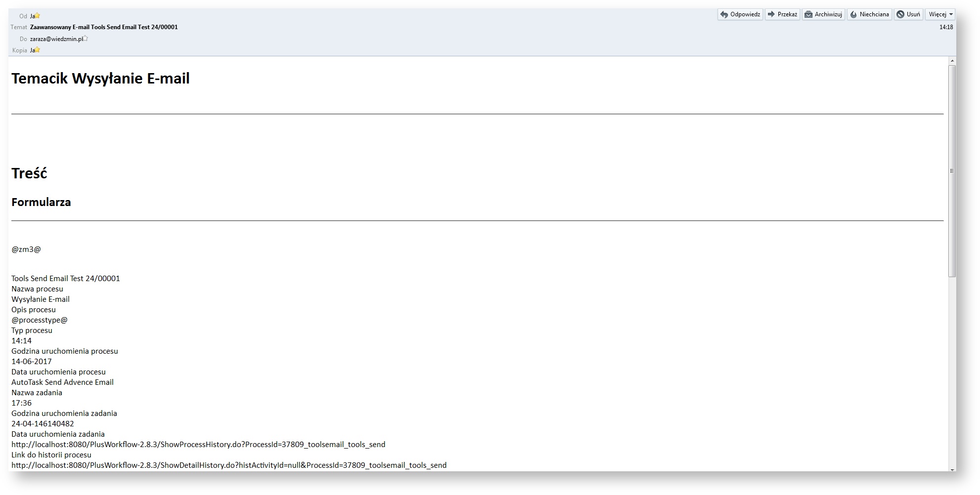Screen dimensions: 980x495
Task: Open the ShowDetailHistory.do detail history link
Action: click(x=228, y=465)
